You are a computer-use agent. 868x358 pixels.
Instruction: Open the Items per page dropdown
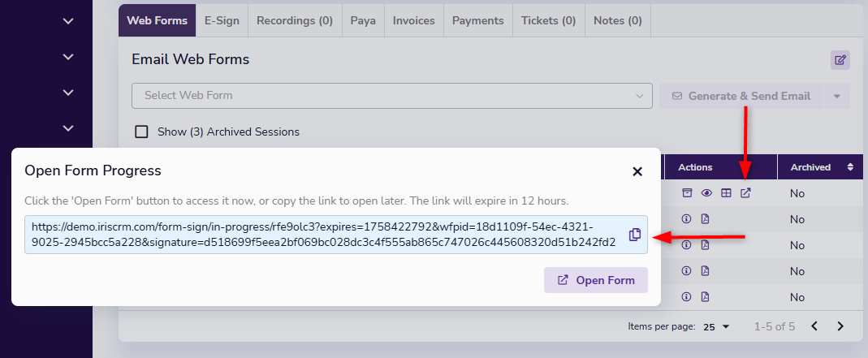(717, 326)
